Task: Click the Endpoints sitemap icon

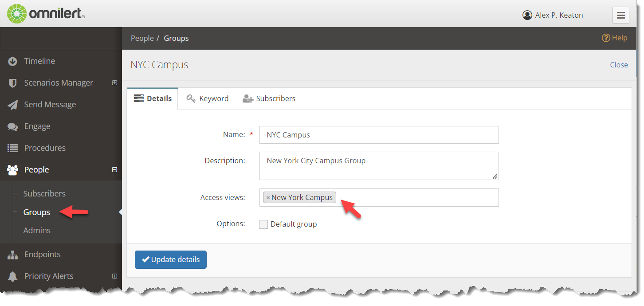Action: point(12,255)
